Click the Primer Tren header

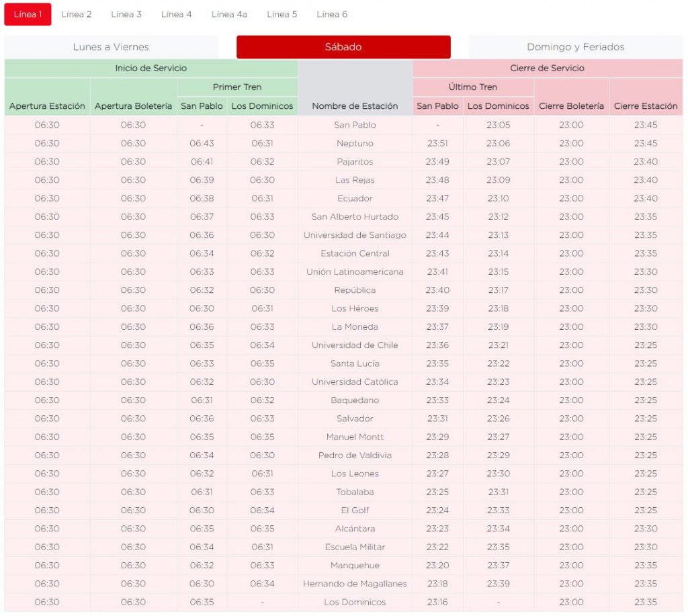237,87
